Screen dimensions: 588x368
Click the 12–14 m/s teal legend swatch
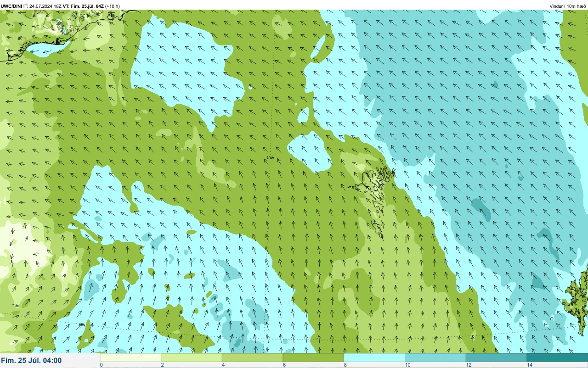pyautogui.click(x=496, y=358)
